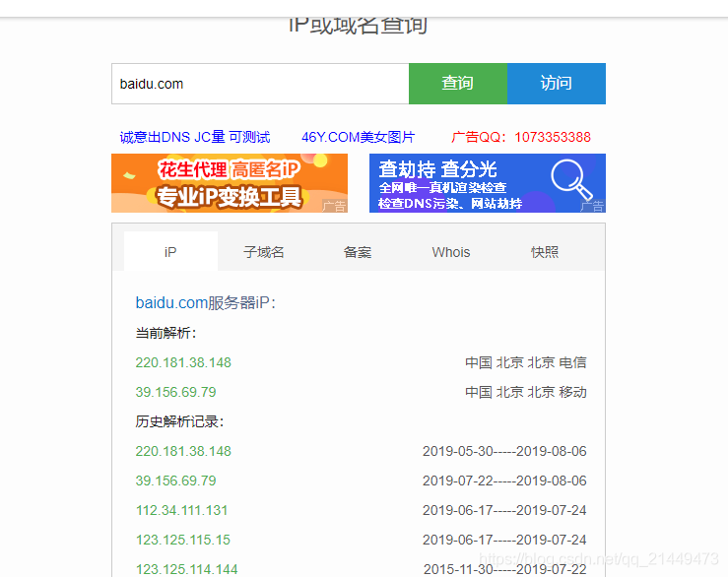Click history IP 123.125.114.144

(186, 569)
